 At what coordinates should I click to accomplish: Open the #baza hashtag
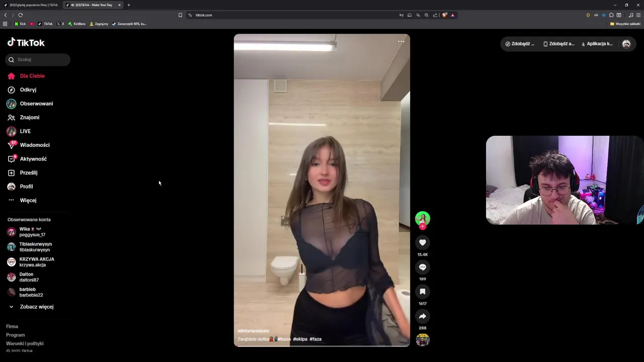[x=284, y=339]
